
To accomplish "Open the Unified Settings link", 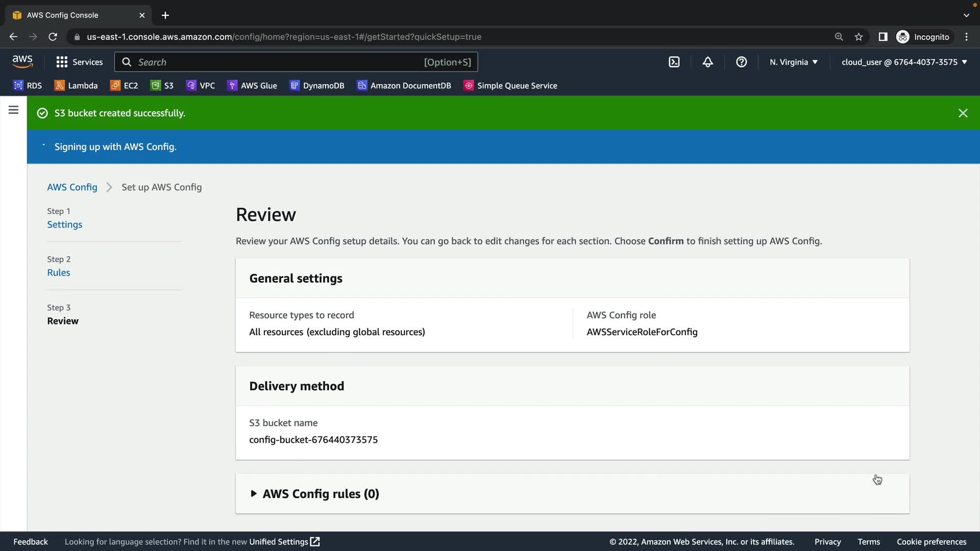I will point(284,542).
